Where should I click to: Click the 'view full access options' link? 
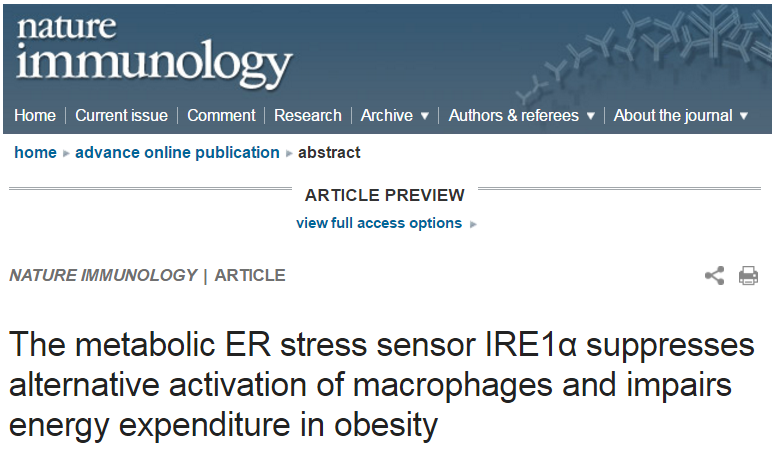coord(379,223)
